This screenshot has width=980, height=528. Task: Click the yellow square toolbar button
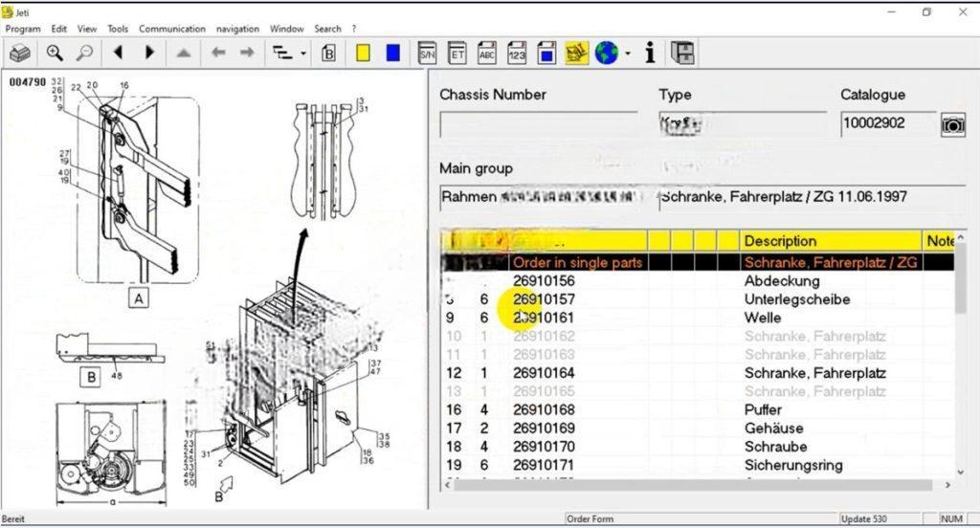tap(363, 54)
